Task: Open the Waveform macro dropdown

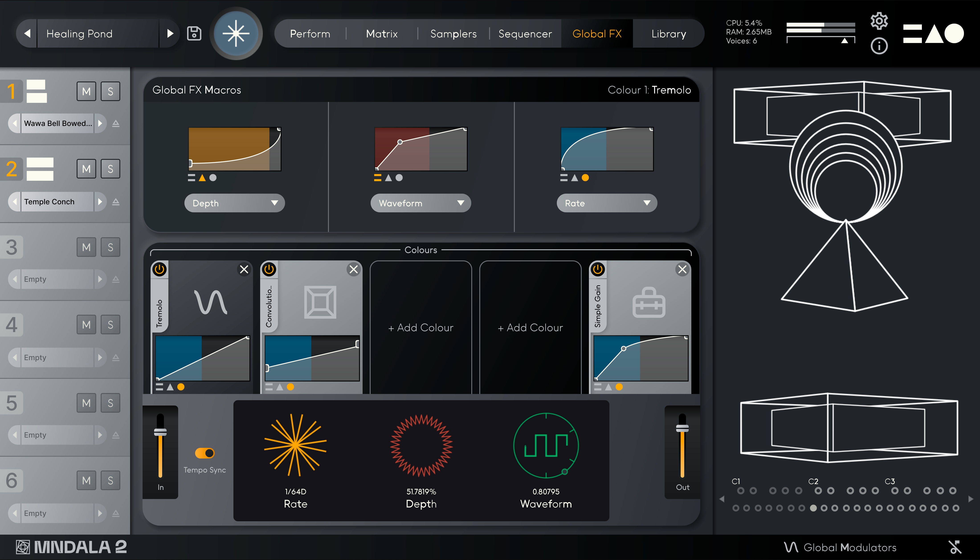Action: pyautogui.click(x=421, y=203)
